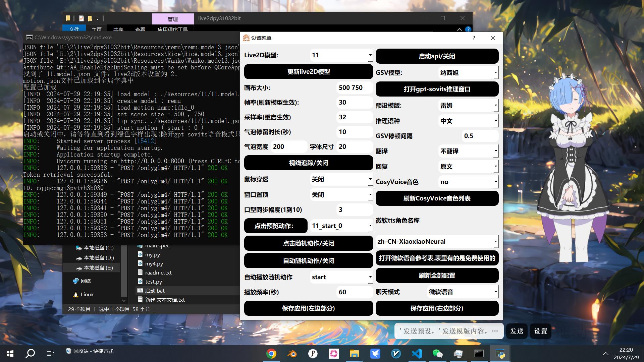The image size is (644, 362).
Task: Open Task View on the taskbar
Action: pyautogui.click(x=50, y=354)
